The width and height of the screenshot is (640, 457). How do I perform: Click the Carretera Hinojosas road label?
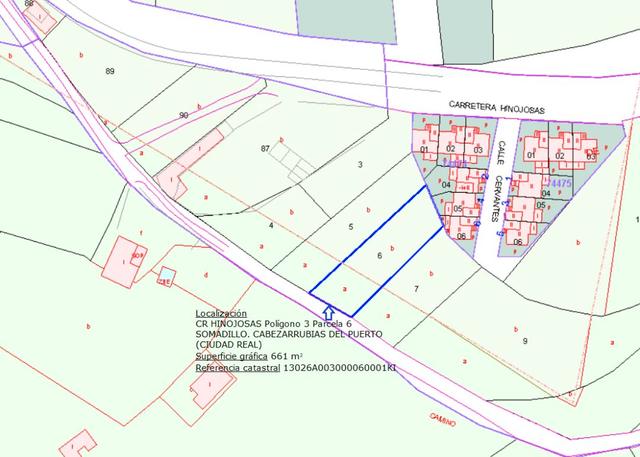point(495,104)
